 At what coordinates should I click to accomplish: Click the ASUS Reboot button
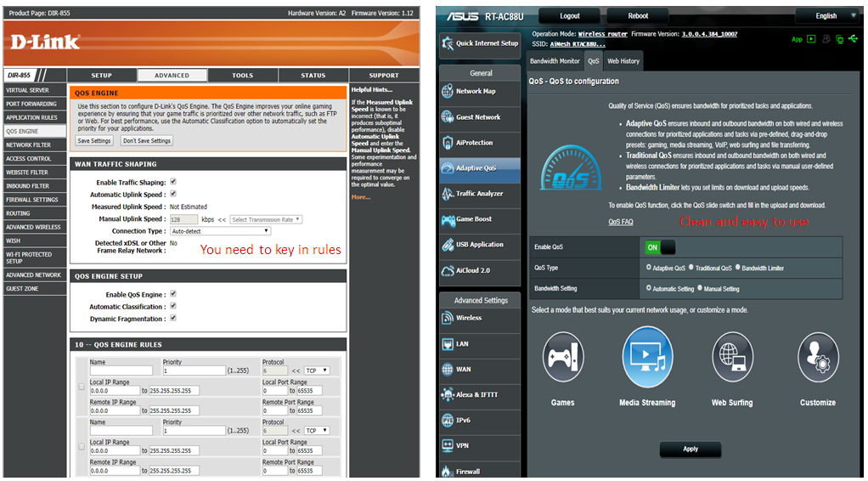(638, 15)
